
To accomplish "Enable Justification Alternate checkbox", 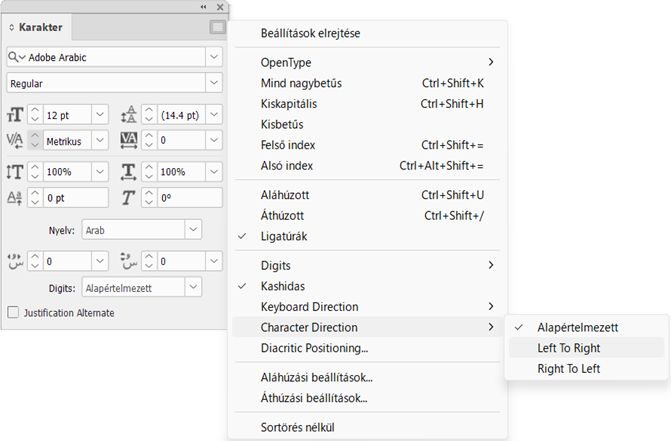I will pos(13,312).
